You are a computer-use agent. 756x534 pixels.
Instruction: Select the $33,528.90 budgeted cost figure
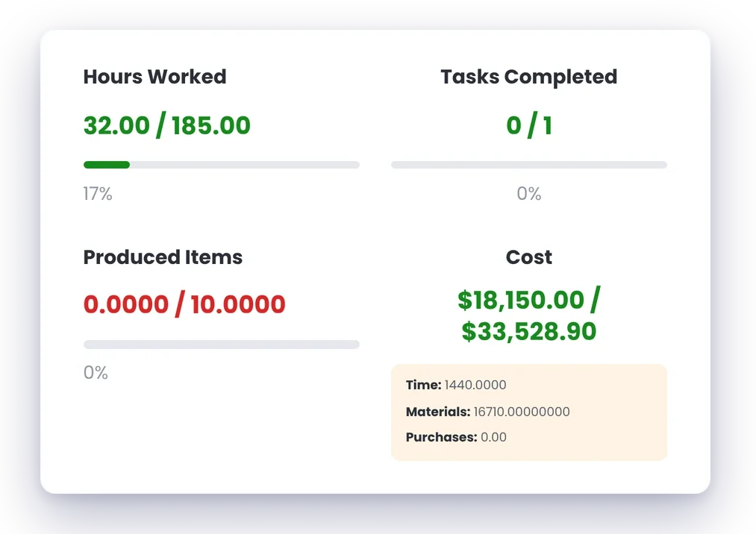pos(529,331)
